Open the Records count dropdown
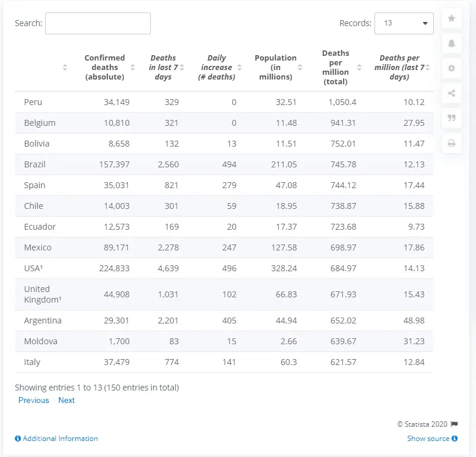 click(x=404, y=23)
